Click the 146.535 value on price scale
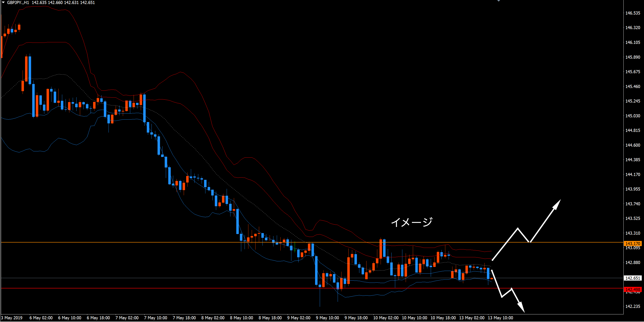This screenshot has height=322, width=644. click(633, 13)
